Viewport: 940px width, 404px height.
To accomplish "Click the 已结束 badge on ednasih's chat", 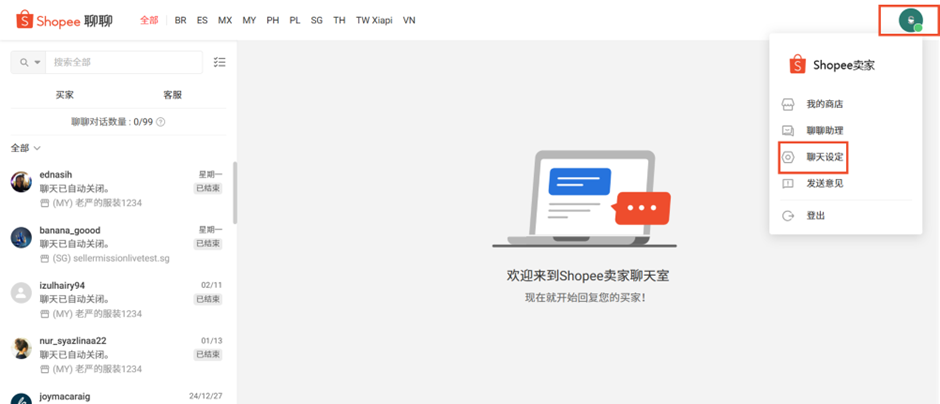I will click(208, 188).
